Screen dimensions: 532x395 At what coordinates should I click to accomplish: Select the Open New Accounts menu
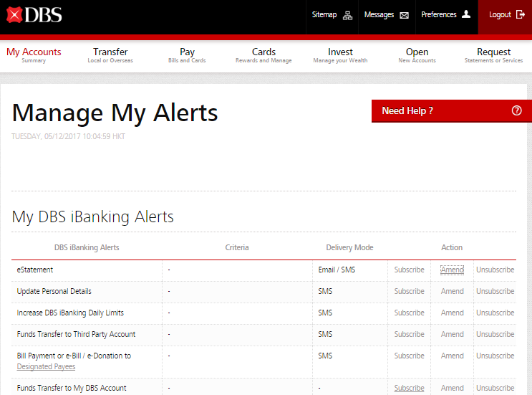417,55
